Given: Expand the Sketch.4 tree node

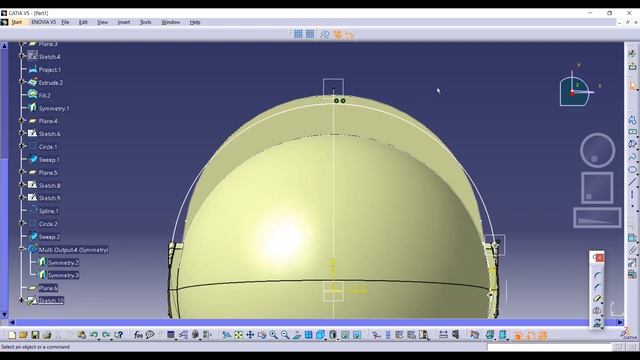Looking at the screenshot, I should coord(22,56).
